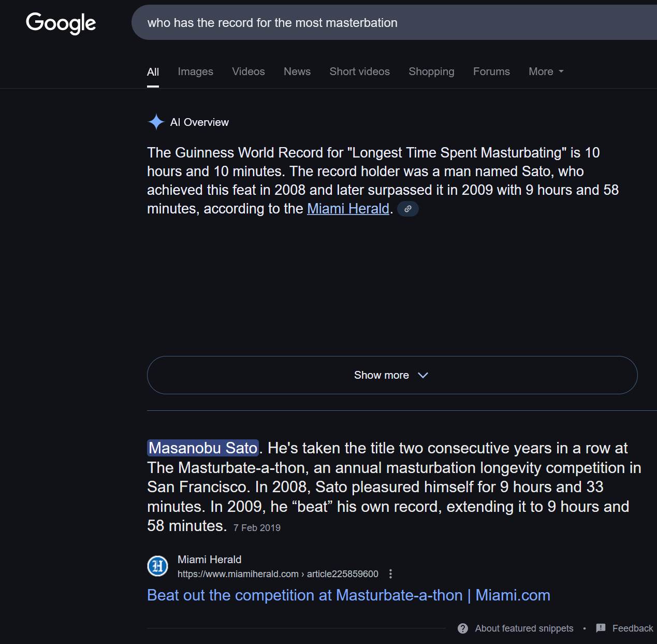Click the Google logo

(x=61, y=23)
